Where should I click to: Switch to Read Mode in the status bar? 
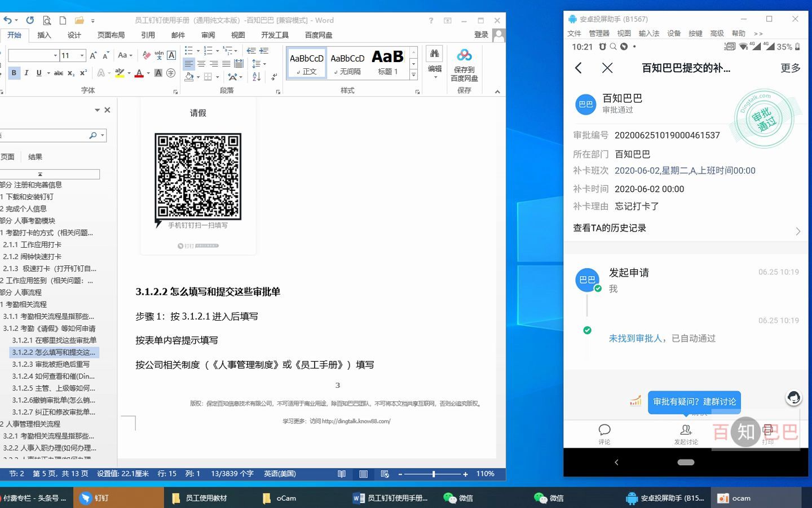pyautogui.click(x=341, y=474)
